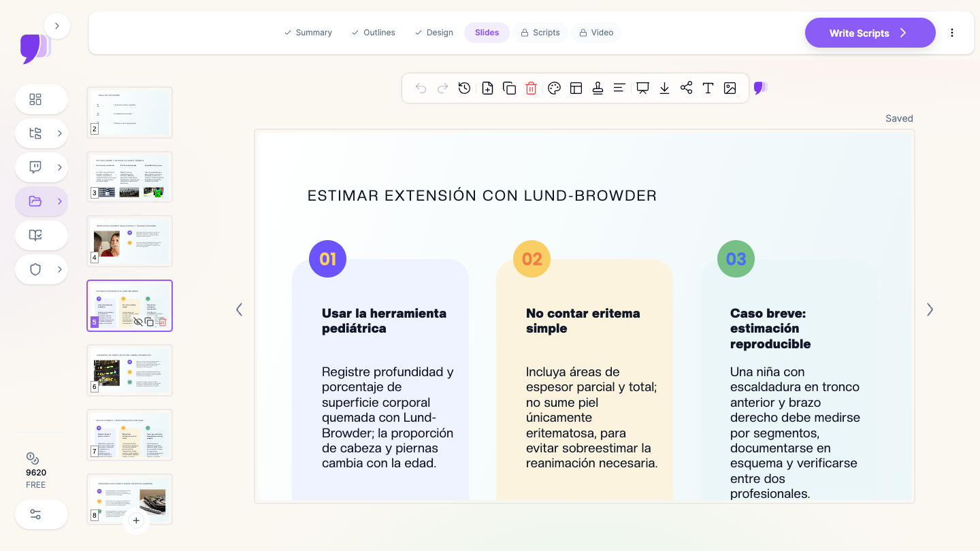Click purple AI assistant icon beside toolbar
The image size is (980, 551).
(x=760, y=88)
